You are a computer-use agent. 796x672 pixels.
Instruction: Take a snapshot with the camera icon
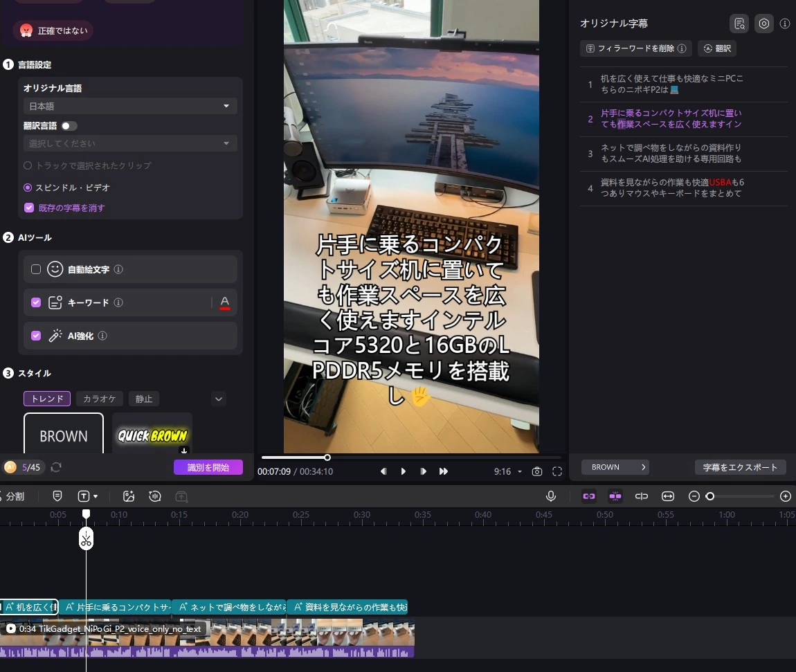[x=536, y=471]
